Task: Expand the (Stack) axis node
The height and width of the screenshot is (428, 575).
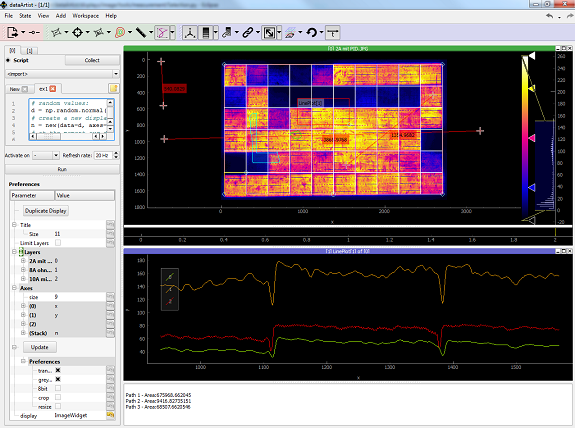Action: (23, 333)
